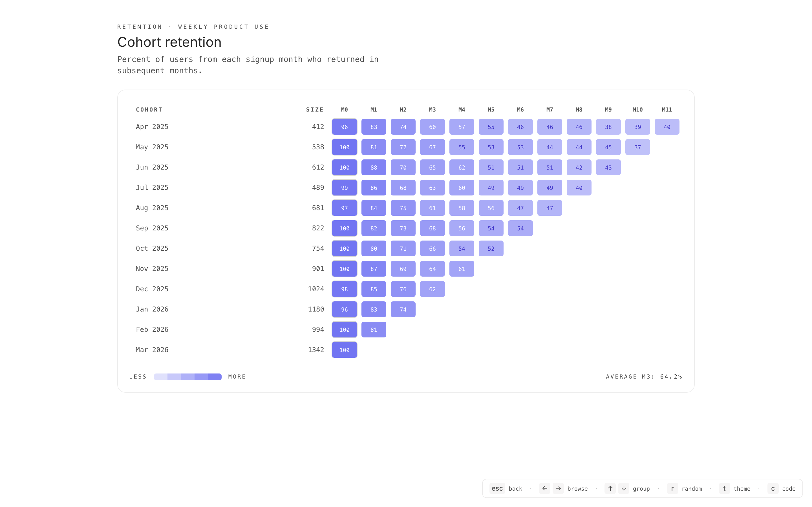
Task: Click the Mar 2026 M0 cell
Action: [344, 350]
